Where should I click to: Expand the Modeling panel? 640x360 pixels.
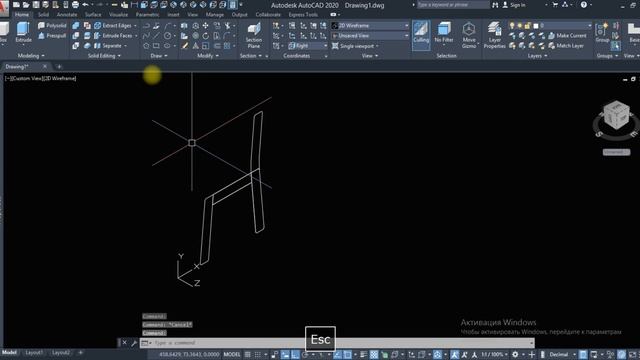point(31,56)
